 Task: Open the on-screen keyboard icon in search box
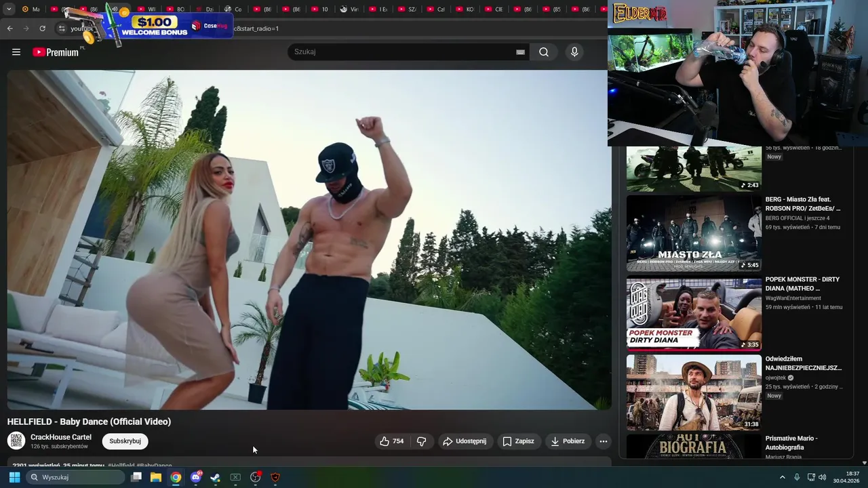[x=520, y=52]
